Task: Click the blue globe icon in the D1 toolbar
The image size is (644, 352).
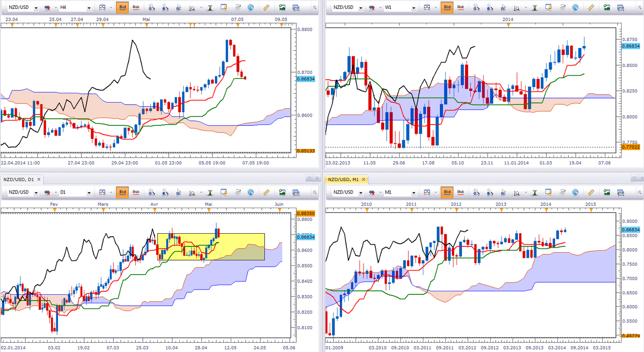Action: [x=251, y=192]
